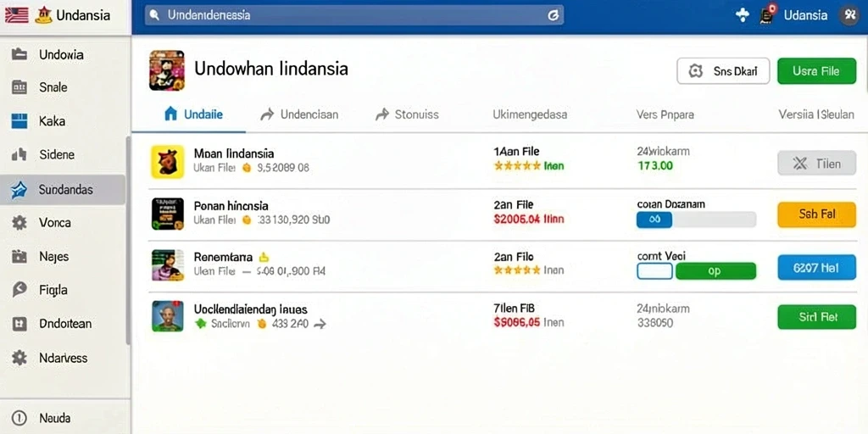Select Sundandas in the sidebar
This screenshot has height=434, width=868.
(x=63, y=190)
